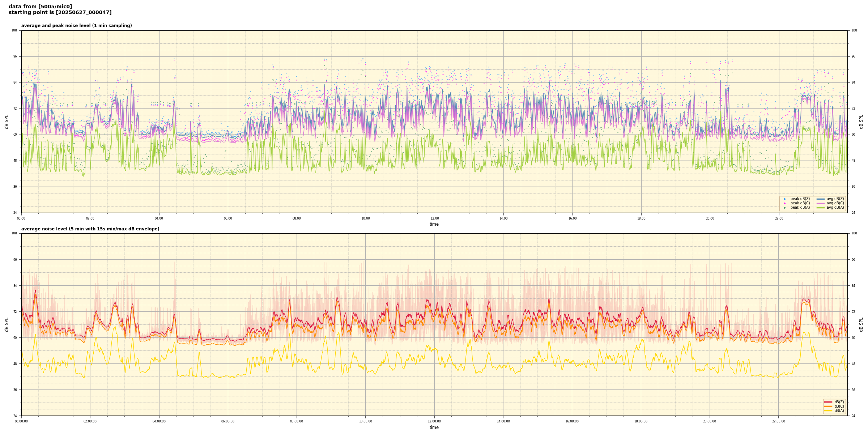Click the avg dB(C) legend line

coord(821,203)
